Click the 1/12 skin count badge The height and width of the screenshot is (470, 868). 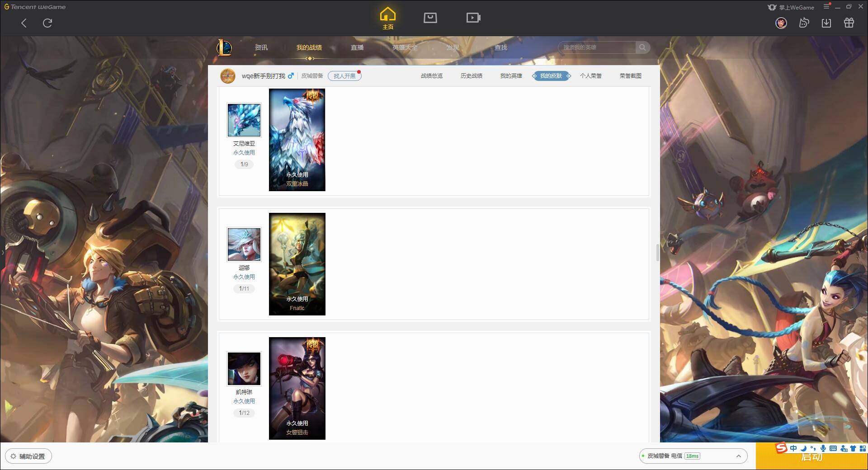click(x=244, y=413)
